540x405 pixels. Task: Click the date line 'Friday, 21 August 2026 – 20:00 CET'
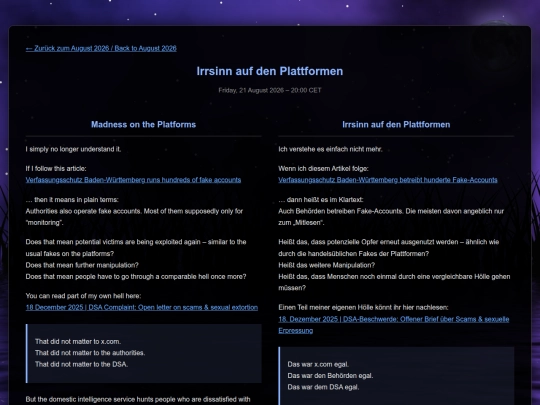270,90
